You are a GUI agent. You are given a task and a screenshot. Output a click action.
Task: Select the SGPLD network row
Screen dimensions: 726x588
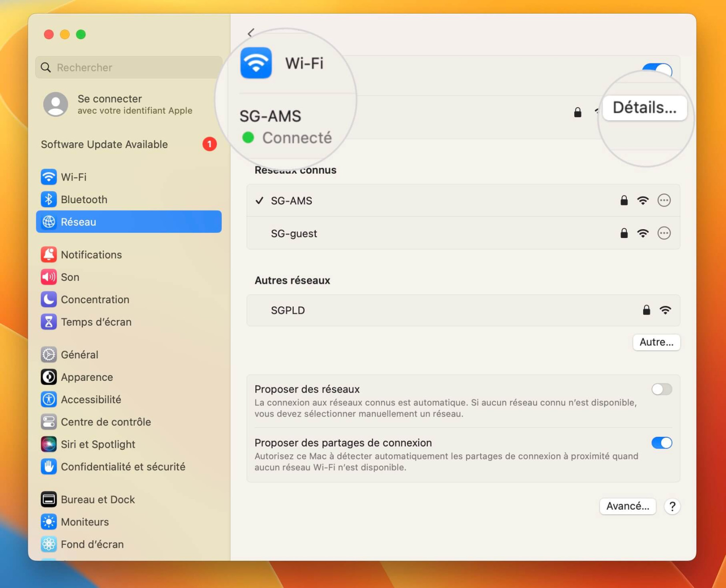(463, 310)
